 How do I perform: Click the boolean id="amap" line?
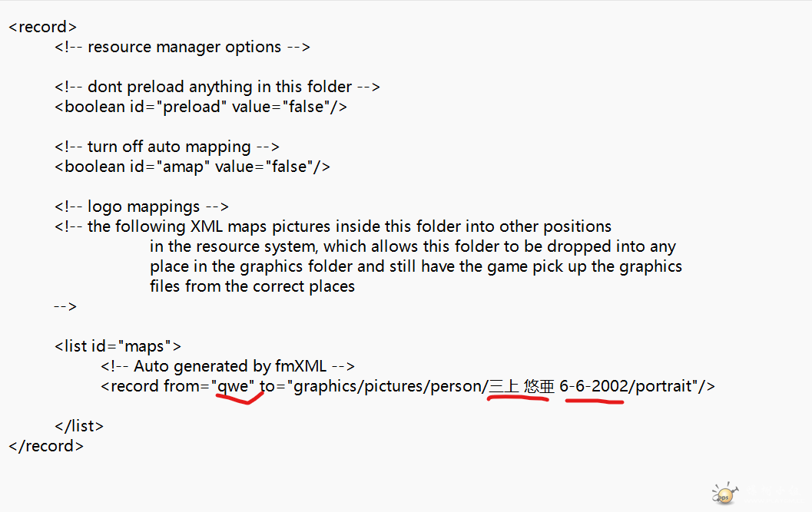(192, 167)
